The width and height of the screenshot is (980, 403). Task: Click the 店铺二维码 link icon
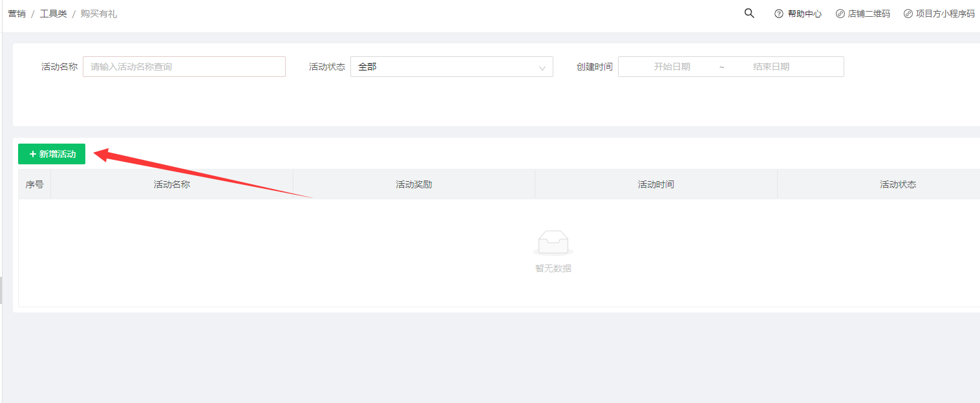(x=840, y=14)
